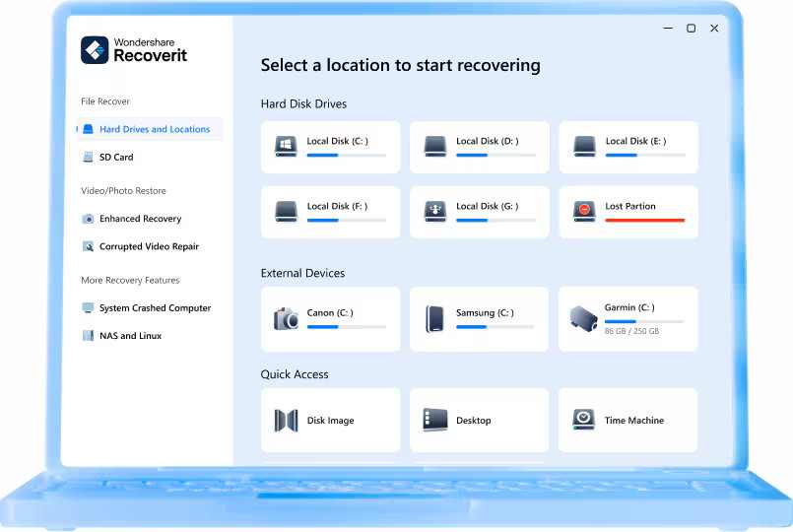
Task: Click the NAS and Linux icon
Action: [x=88, y=336]
